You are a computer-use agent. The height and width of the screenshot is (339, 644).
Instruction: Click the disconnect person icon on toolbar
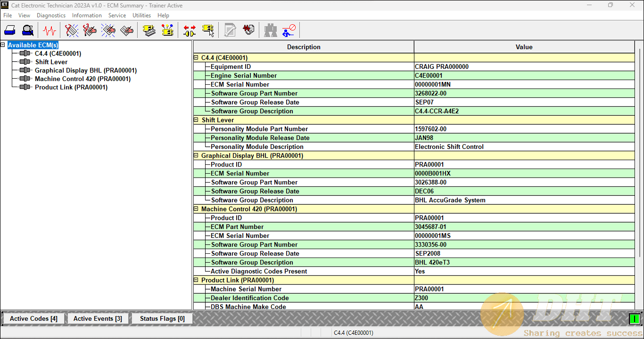coord(288,30)
